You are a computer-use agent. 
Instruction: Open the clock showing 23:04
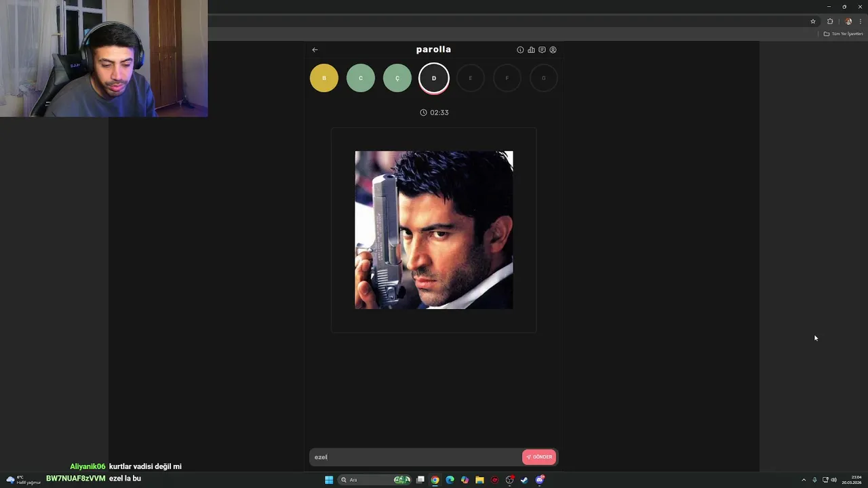point(852,480)
